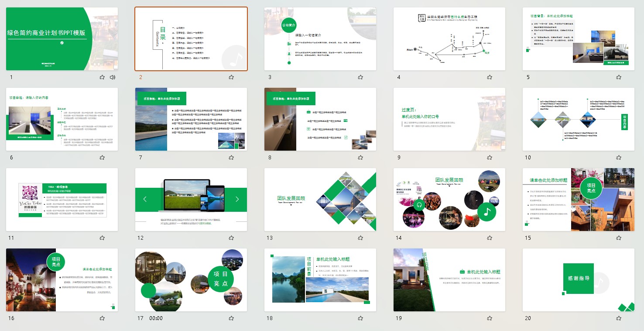Click the sound icon below slide 1
This screenshot has width=644, height=331.
(113, 77)
